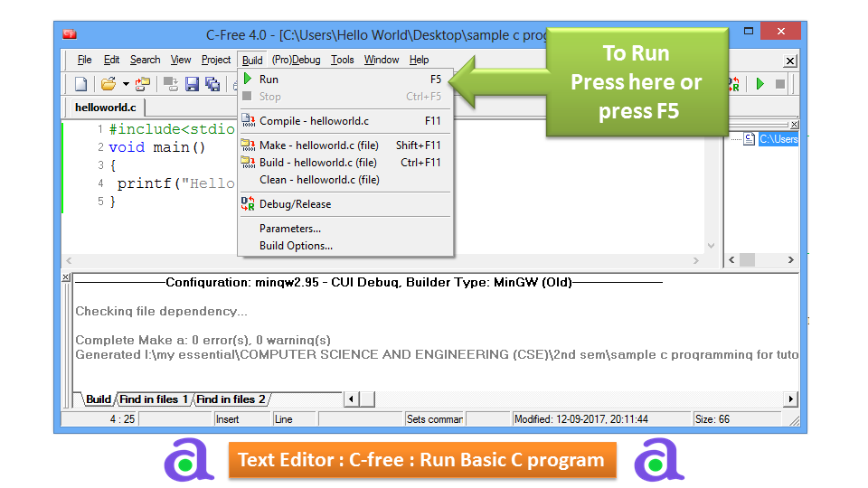Image resolution: width=868 pixels, height=488 pixels.
Task: Select C:\Users file in tree panel
Action: [778, 139]
